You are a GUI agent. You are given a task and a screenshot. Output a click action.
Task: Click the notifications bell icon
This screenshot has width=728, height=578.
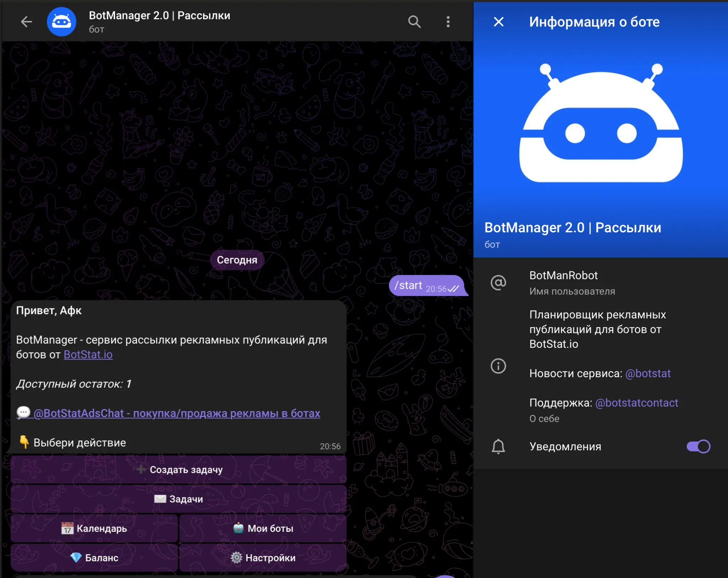(498, 446)
